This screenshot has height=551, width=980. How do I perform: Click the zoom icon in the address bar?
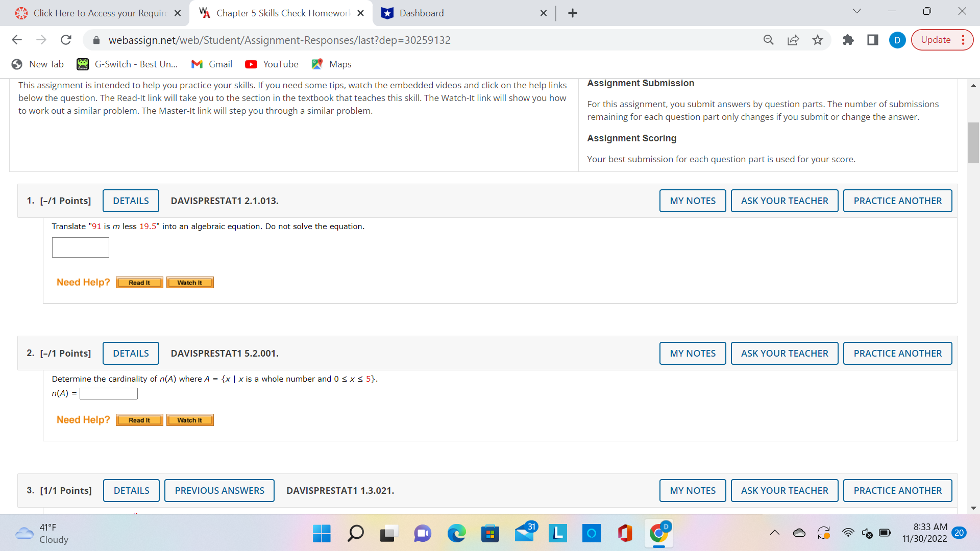pyautogui.click(x=769, y=40)
